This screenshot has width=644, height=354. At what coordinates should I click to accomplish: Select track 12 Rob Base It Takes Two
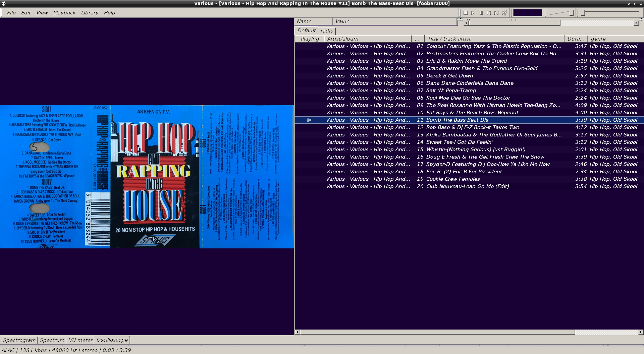469,127
